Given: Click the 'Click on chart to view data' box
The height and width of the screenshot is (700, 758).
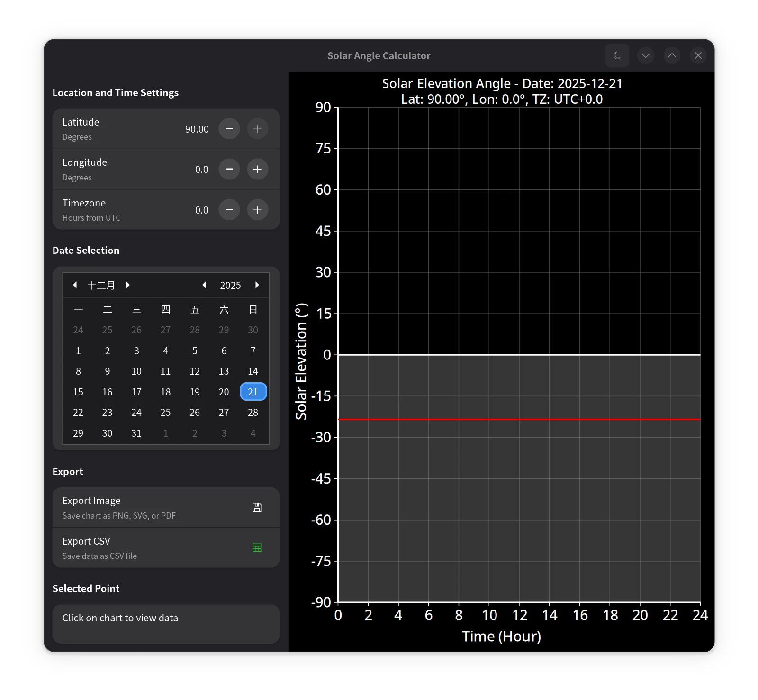Looking at the screenshot, I should click(166, 624).
